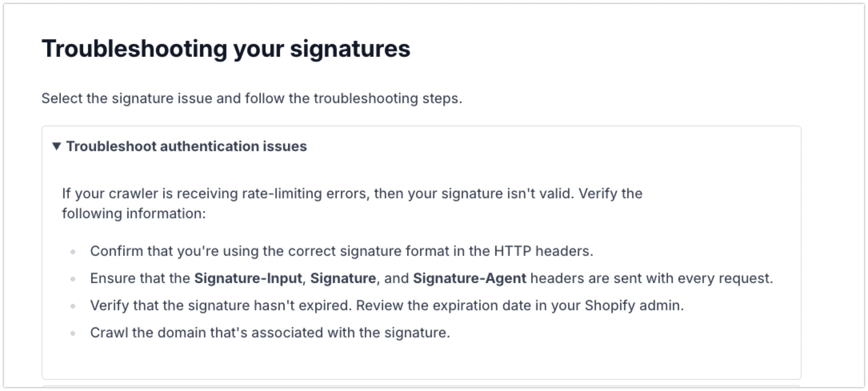The height and width of the screenshot is (391, 868).
Task: Click the "following information:" line
Action: coord(134,213)
